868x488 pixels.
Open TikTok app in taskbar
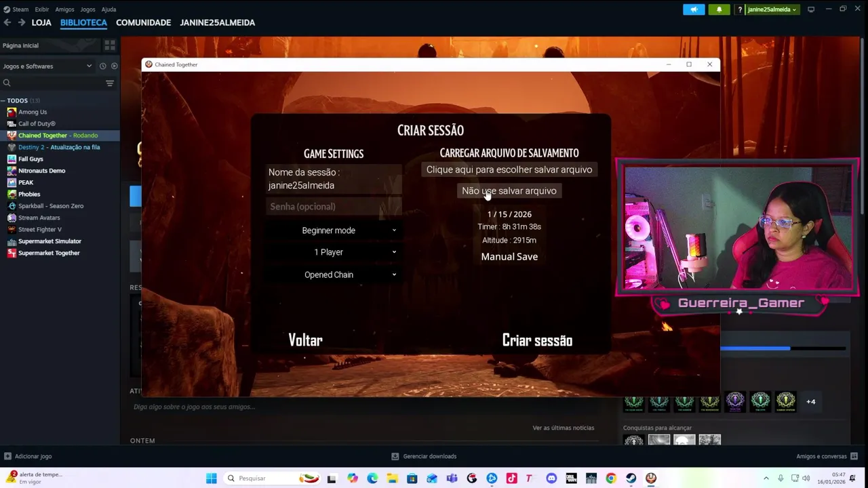coord(511,479)
